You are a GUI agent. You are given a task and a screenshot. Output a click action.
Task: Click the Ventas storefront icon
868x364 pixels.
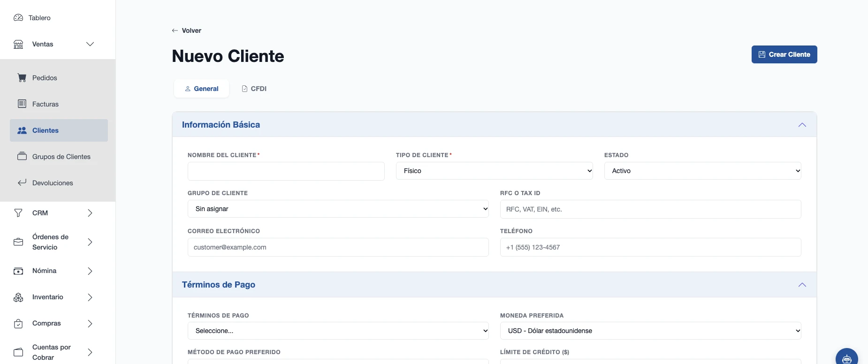pyautogui.click(x=18, y=44)
